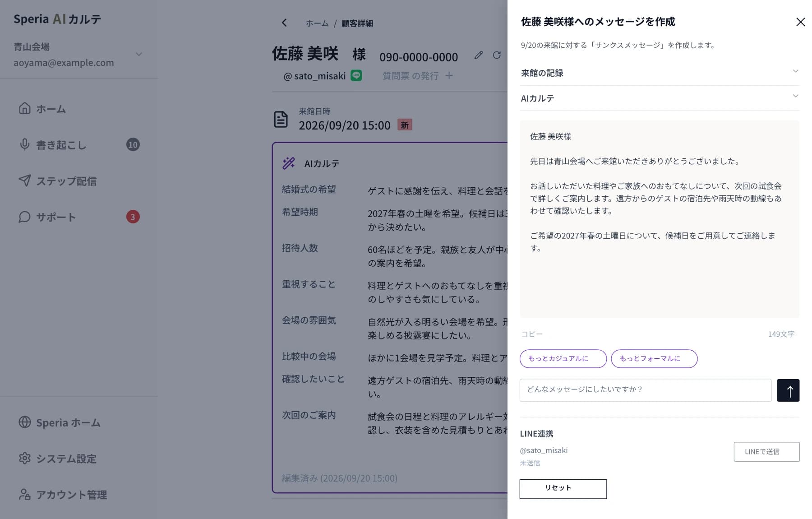Click the aoyama@example.com account email
The image size is (812, 519).
64,63
